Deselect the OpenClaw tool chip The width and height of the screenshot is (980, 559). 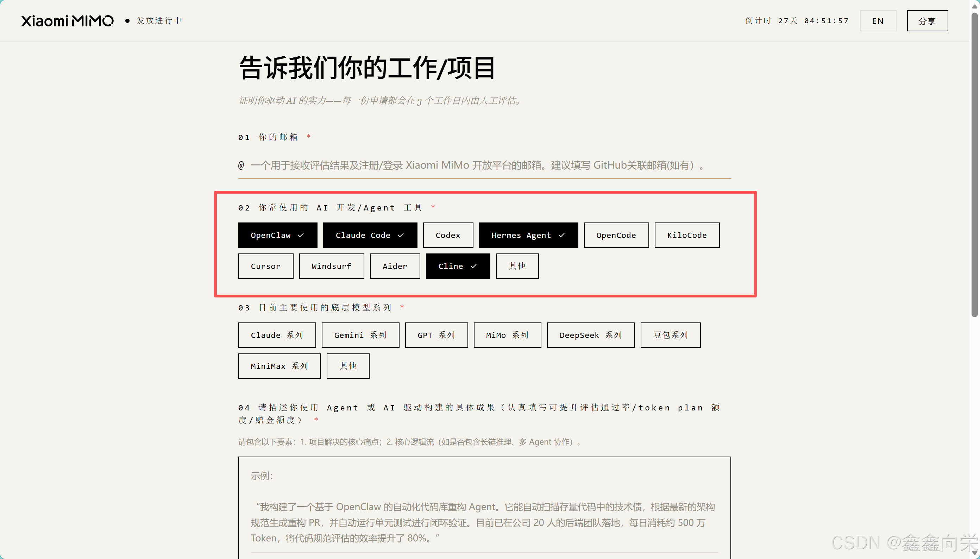click(x=277, y=235)
